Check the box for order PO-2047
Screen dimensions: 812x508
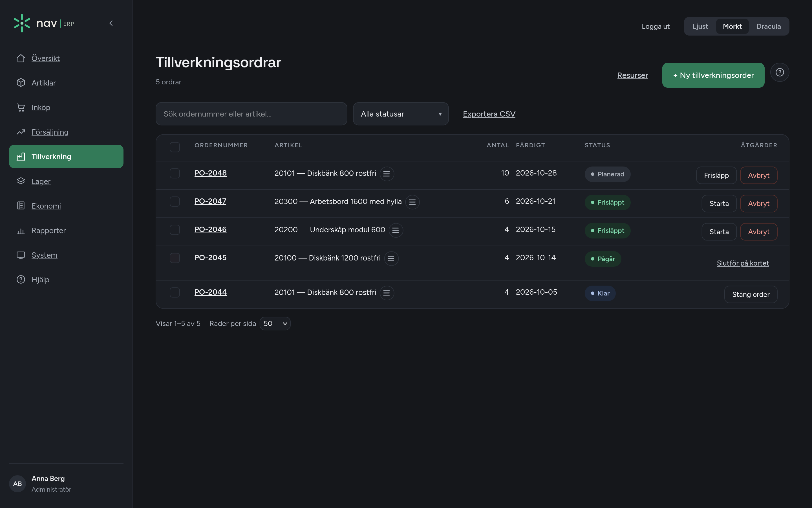[175, 202]
